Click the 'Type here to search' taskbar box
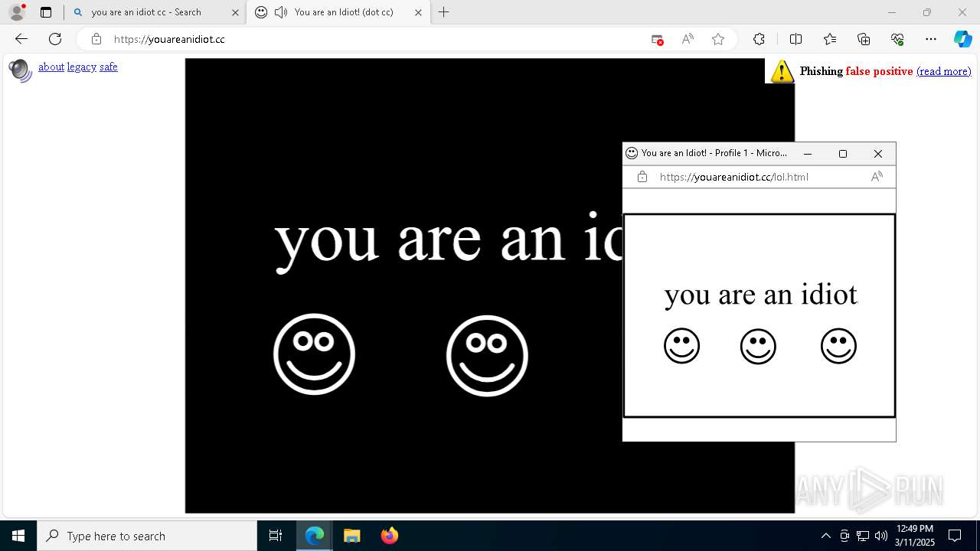Viewport: 980px width, 551px height. coord(147,536)
